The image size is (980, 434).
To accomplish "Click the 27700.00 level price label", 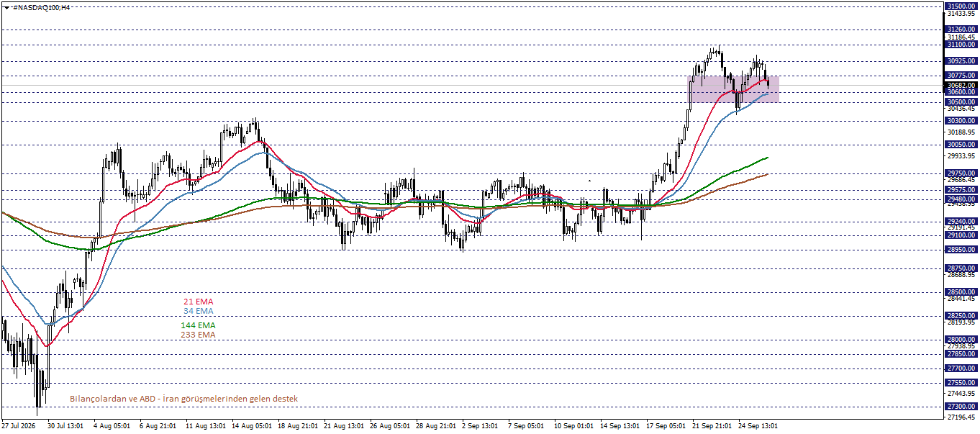I will pos(961,369).
